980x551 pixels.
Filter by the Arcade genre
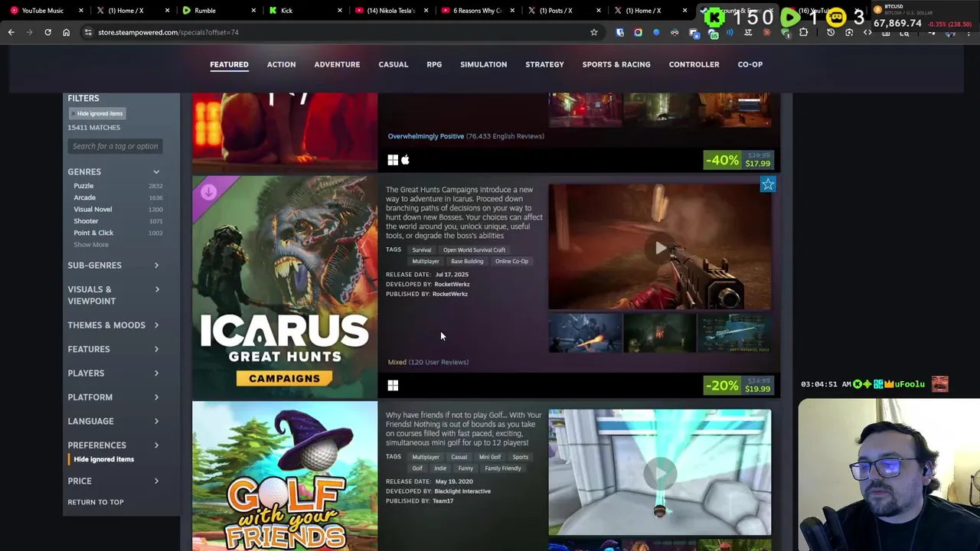pos(84,197)
